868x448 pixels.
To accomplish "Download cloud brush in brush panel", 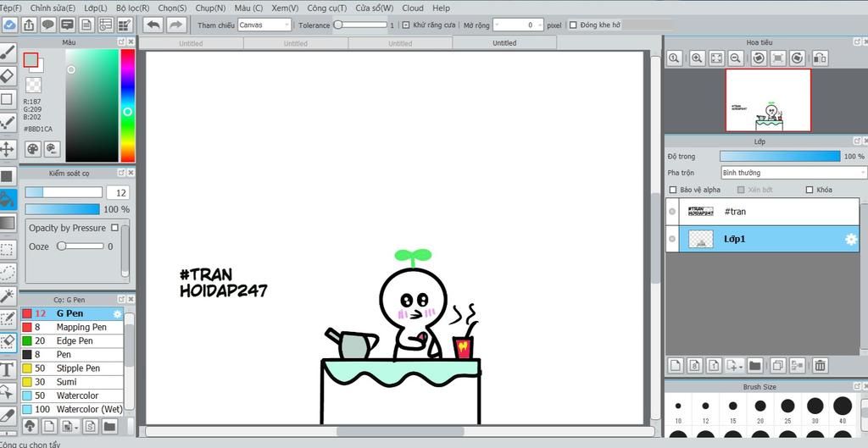I will pyautogui.click(x=31, y=426).
